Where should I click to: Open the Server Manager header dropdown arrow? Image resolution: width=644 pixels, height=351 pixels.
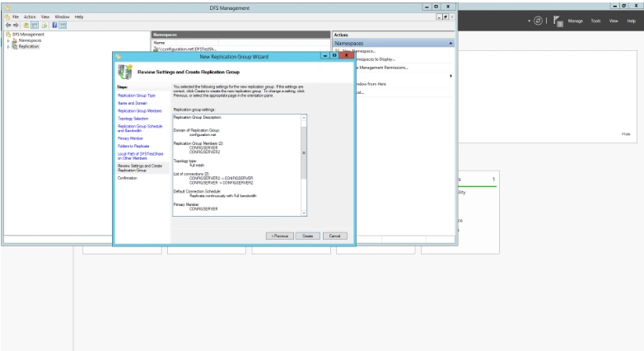click(x=529, y=21)
